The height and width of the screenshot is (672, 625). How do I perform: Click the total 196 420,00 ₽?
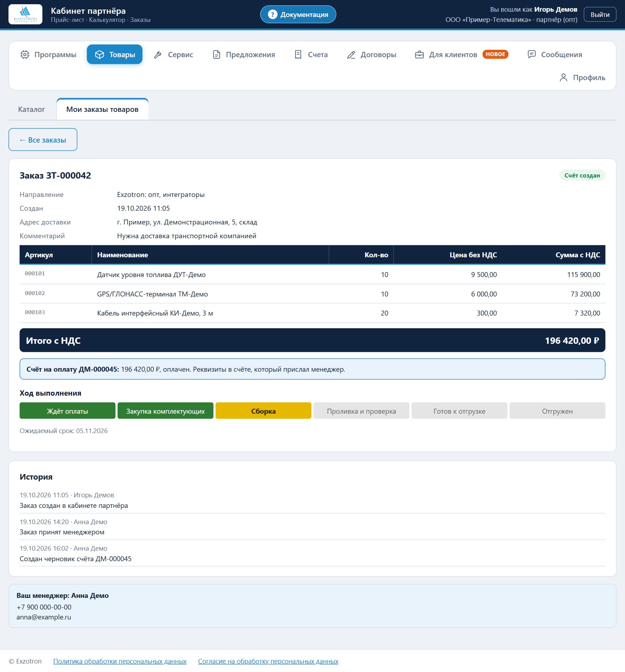[572, 341]
